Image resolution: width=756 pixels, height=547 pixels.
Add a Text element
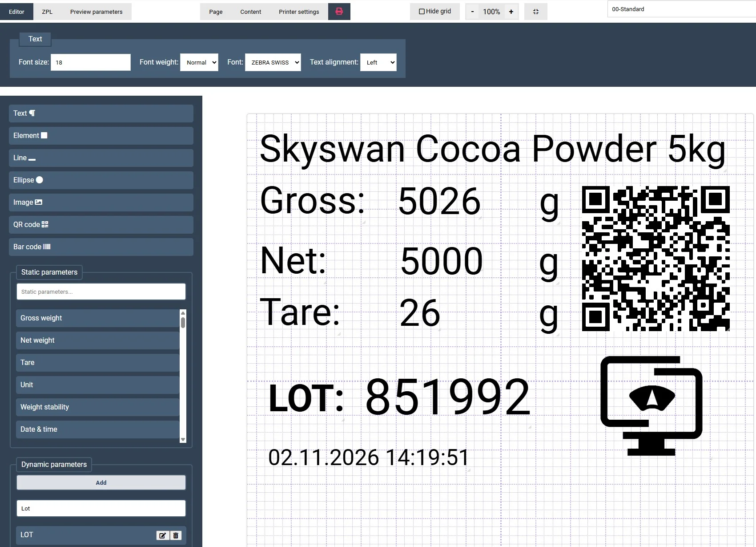click(101, 113)
